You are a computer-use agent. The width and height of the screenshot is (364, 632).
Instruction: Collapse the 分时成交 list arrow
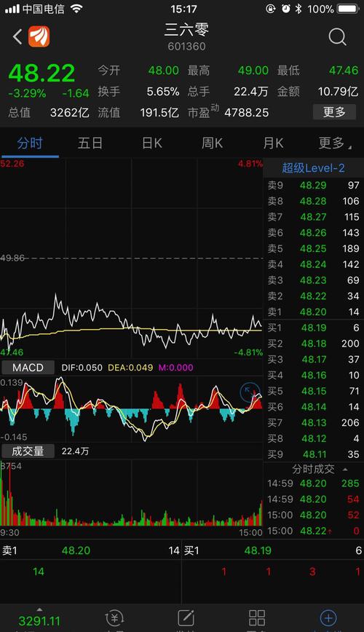(x=346, y=470)
